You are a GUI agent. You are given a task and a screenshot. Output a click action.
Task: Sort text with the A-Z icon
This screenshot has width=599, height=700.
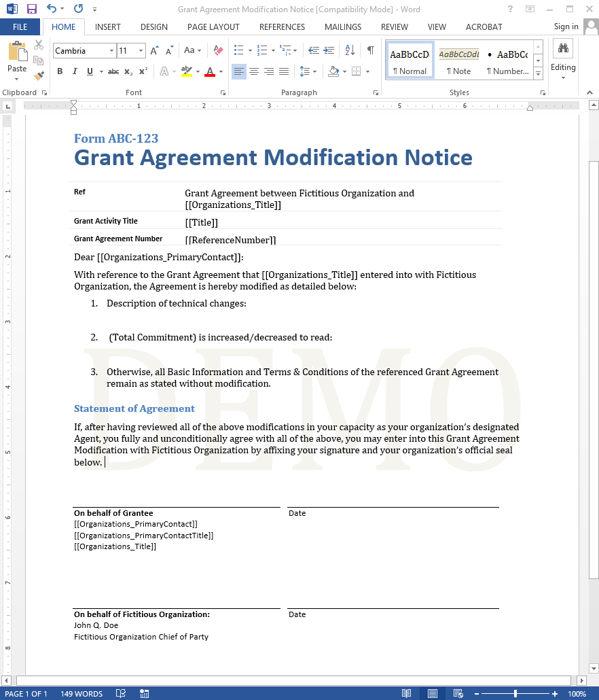[350, 50]
